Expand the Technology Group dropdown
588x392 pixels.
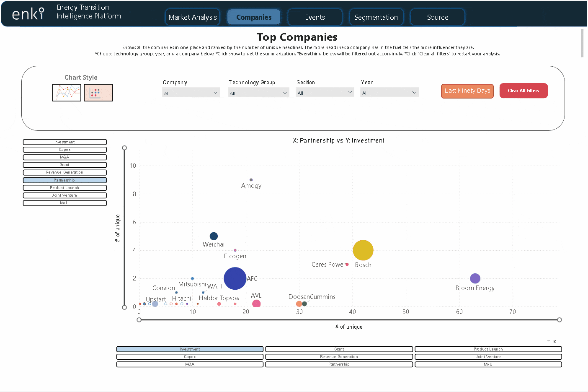tap(258, 93)
